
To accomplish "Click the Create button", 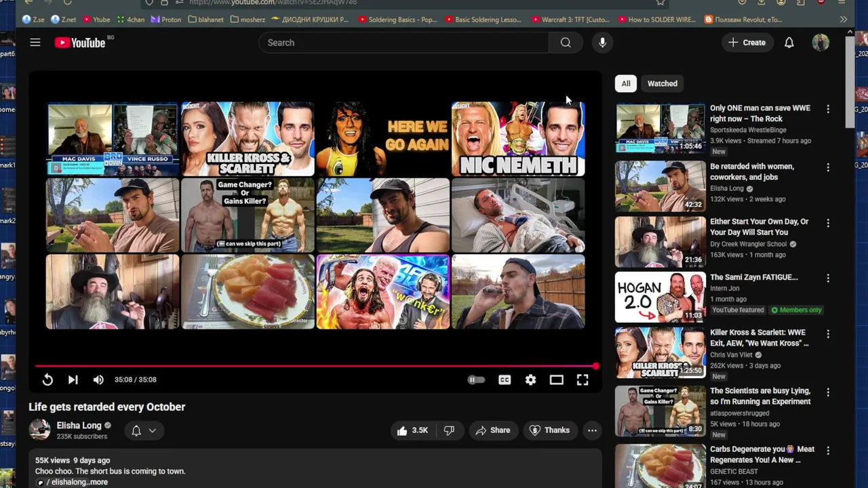I will 747,43.
